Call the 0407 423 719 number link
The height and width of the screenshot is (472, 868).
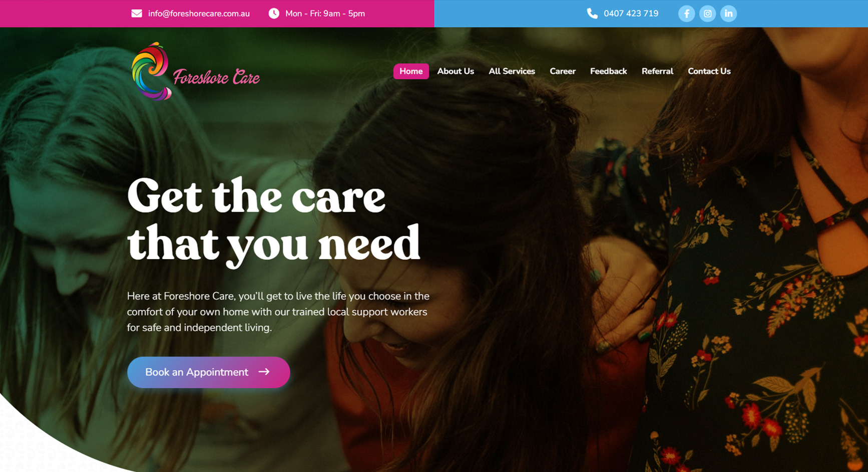coord(631,14)
